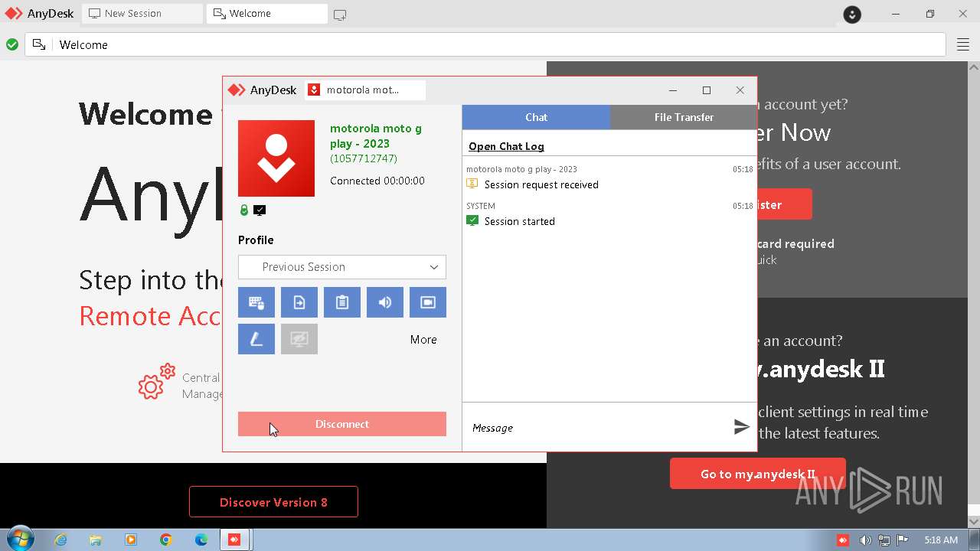Click the Session request received icon
Screen dimensions: 980x551
[472, 184]
